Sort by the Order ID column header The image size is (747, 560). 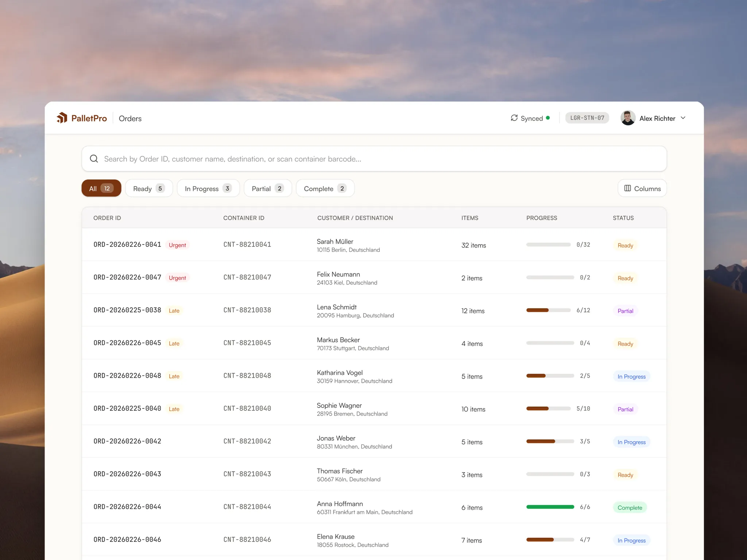tap(107, 218)
